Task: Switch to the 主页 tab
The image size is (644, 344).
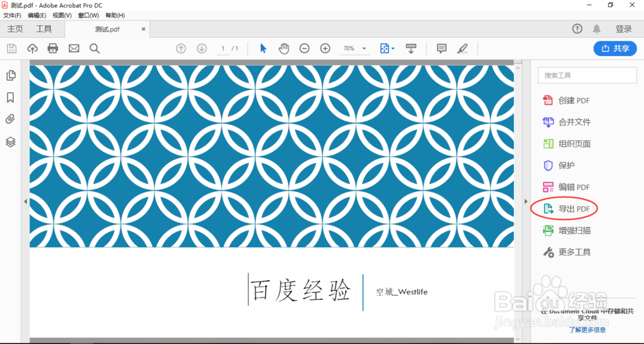Action: coord(15,29)
